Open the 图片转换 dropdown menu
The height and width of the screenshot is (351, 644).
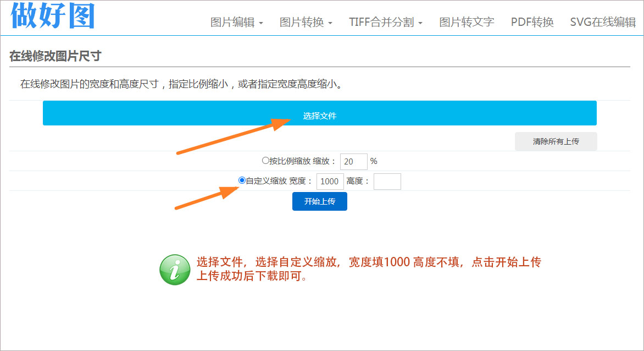tap(306, 23)
